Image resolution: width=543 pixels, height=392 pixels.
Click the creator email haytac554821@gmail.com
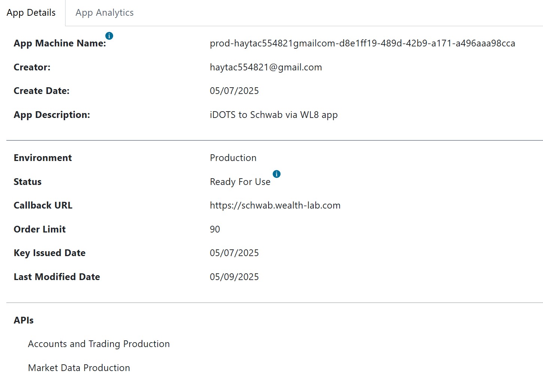pyautogui.click(x=266, y=67)
